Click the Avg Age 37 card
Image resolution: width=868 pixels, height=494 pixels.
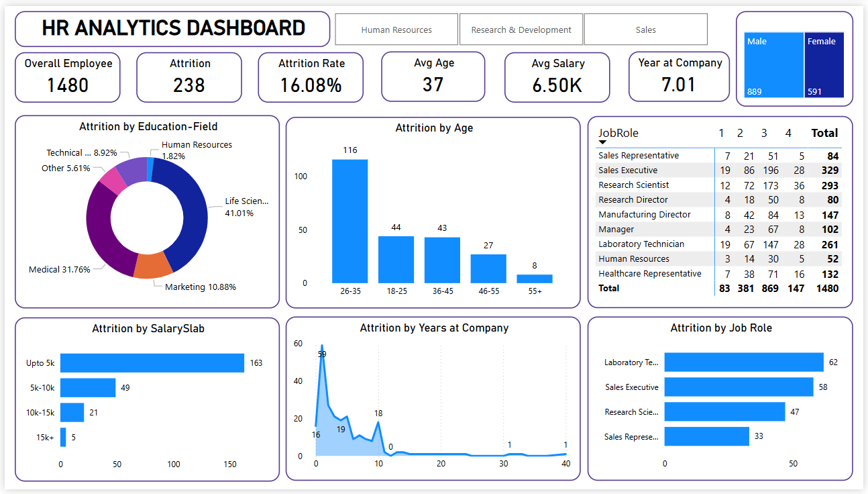pyautogui.click(x=433, y=77)
